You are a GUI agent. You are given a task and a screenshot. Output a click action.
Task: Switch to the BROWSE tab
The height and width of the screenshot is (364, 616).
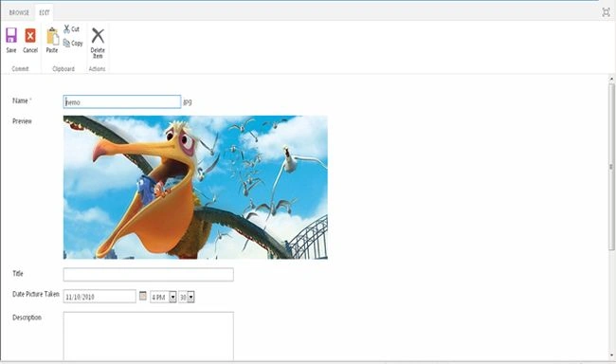pyautogui.click(x=19, y=12)
